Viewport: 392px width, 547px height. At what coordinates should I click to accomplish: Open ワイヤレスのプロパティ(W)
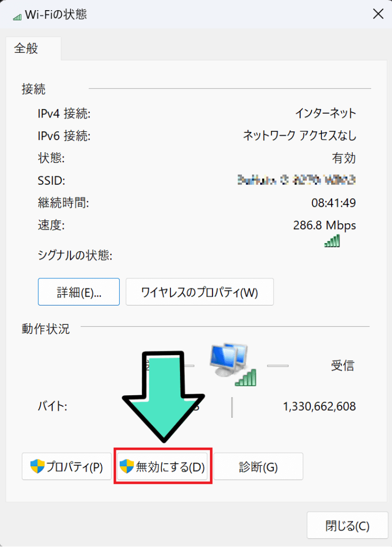199,292
